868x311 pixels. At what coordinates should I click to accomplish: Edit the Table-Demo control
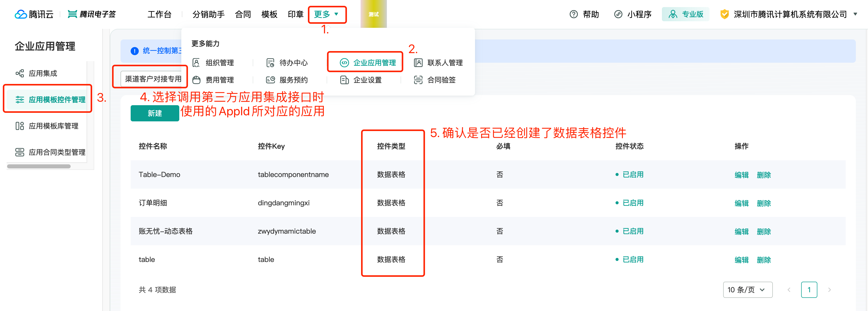coord(741,175)
